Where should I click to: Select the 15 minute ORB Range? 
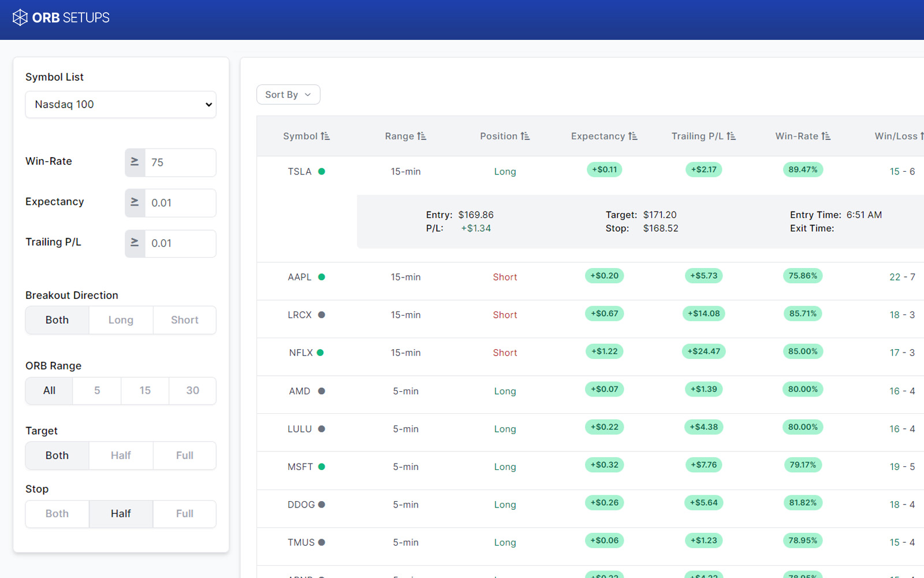(x=145, y=391)
